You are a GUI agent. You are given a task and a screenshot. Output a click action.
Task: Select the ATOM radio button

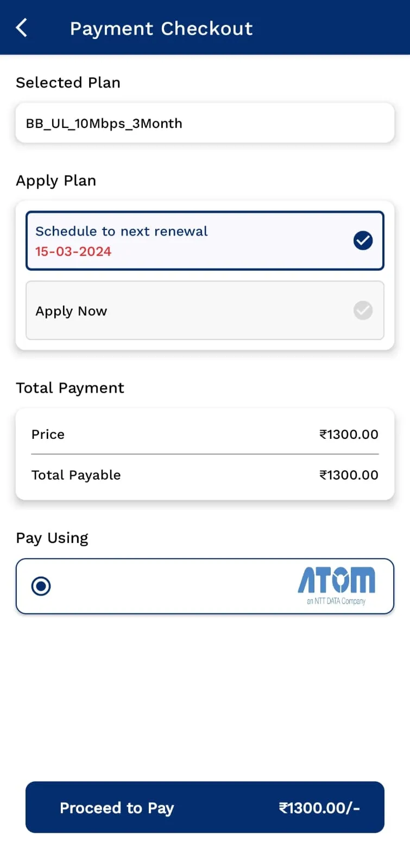point(41,586)
